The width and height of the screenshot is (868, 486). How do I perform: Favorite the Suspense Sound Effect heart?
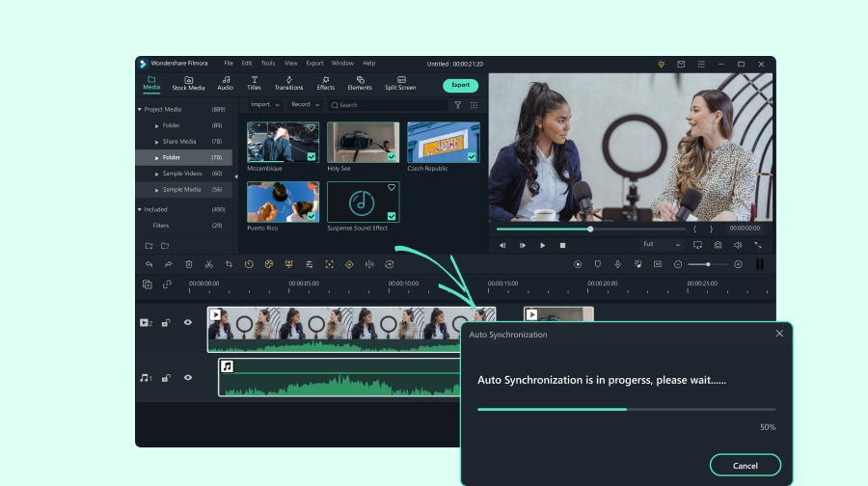point(392,188)
